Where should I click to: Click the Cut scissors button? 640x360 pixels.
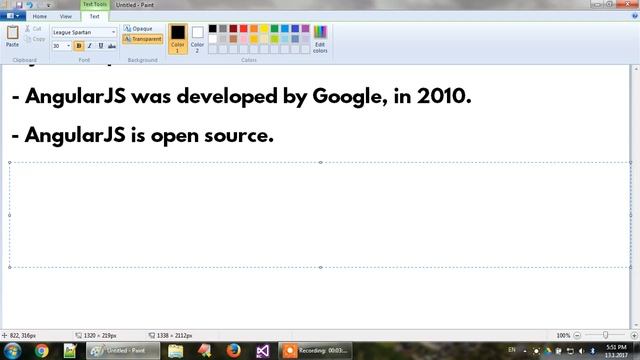tap(33, 29)
